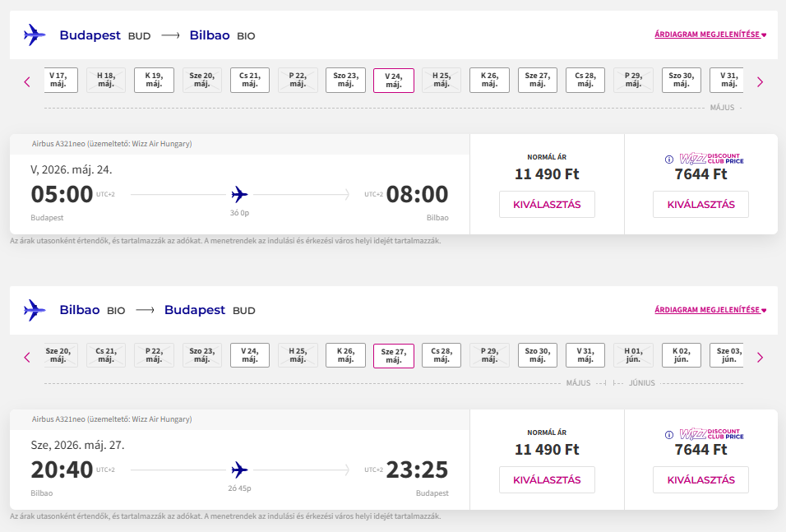Select the normal price outbound 'Kiválasztás' button
Viewport: 786px width, 532px height.
click(547, 205)
